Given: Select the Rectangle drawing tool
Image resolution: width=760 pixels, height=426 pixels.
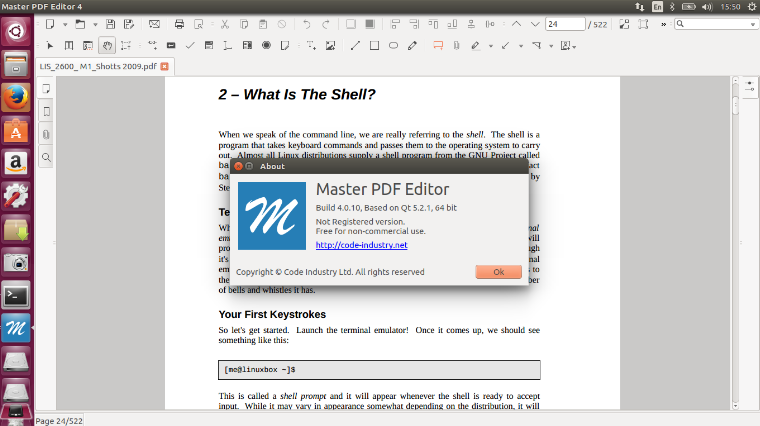Looking at the screenshot, I should pos(374,46).
